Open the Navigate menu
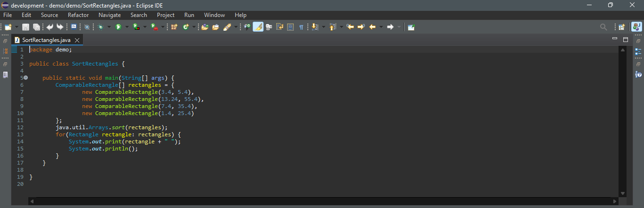 pyautogui.click(x=110, y=15)
